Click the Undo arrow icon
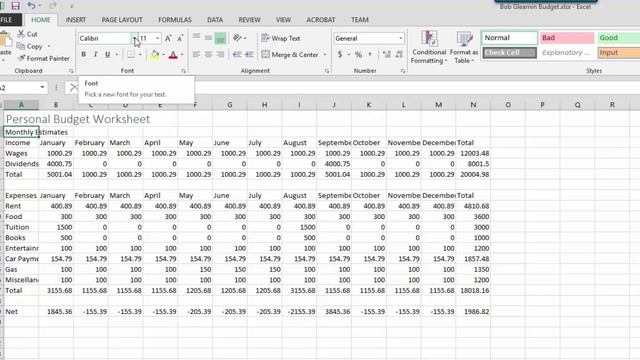640x360 pixels. click(x=31, y=6)
